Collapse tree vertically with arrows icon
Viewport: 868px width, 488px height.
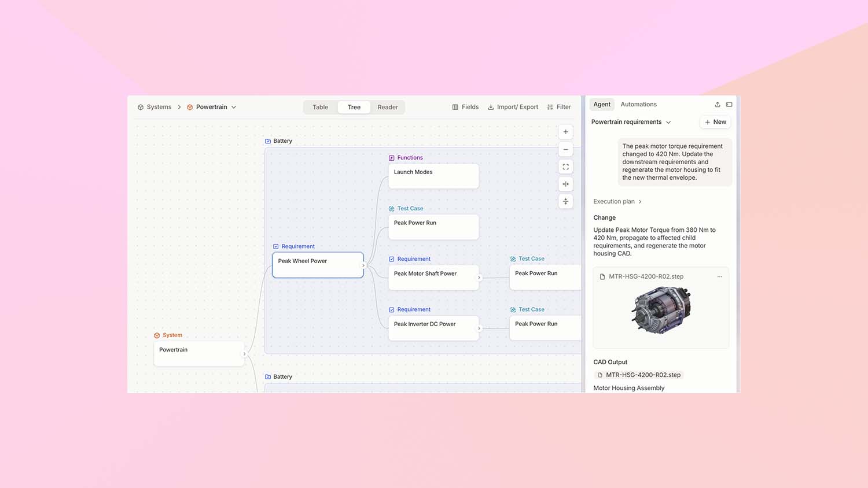pyautogui.click(x=565, y=201)
